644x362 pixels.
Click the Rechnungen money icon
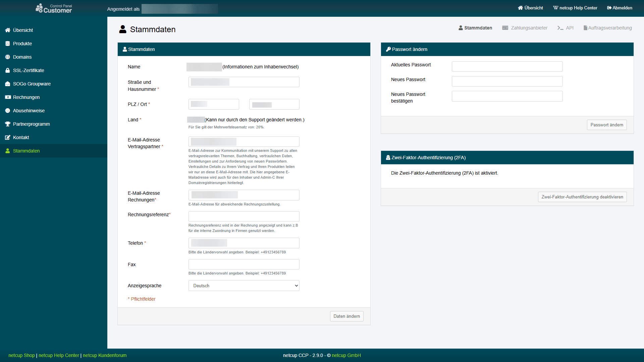8,97
